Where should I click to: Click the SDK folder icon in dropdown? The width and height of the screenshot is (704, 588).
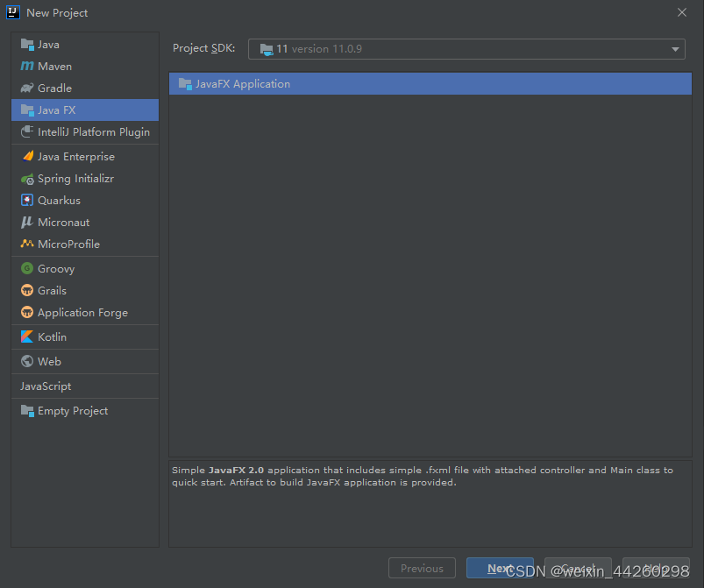(267, 49)
